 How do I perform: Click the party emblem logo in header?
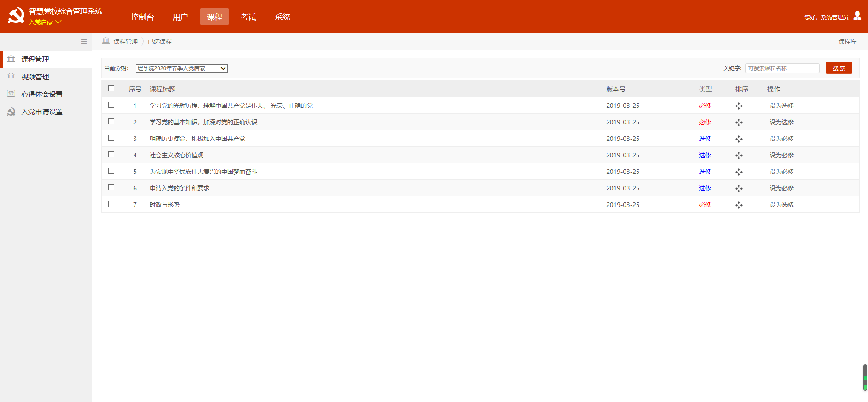tap(16, 16)
